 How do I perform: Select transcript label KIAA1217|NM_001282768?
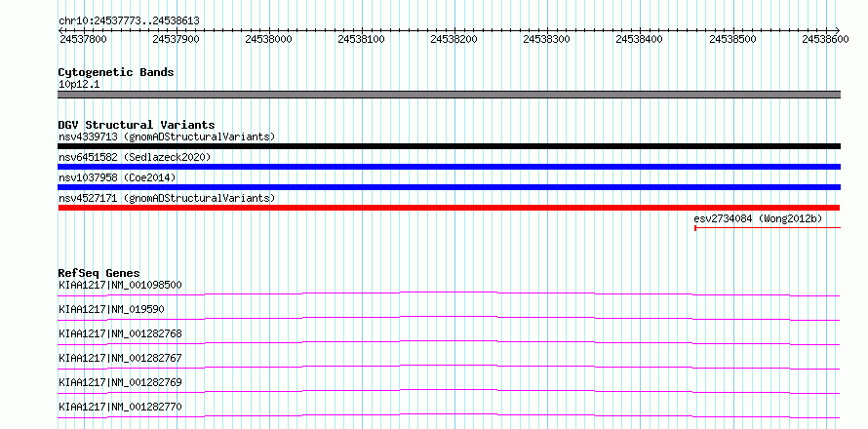point(120,333)
